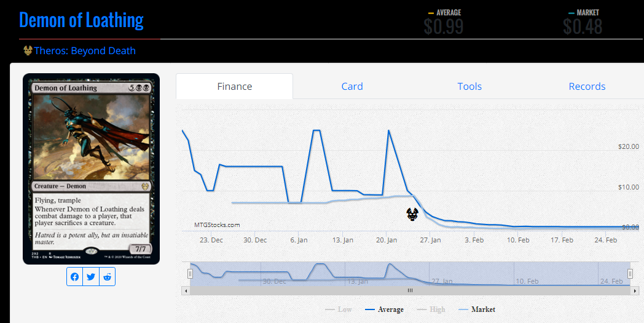Click the 30. Dec axis label

tap(255, 240)
